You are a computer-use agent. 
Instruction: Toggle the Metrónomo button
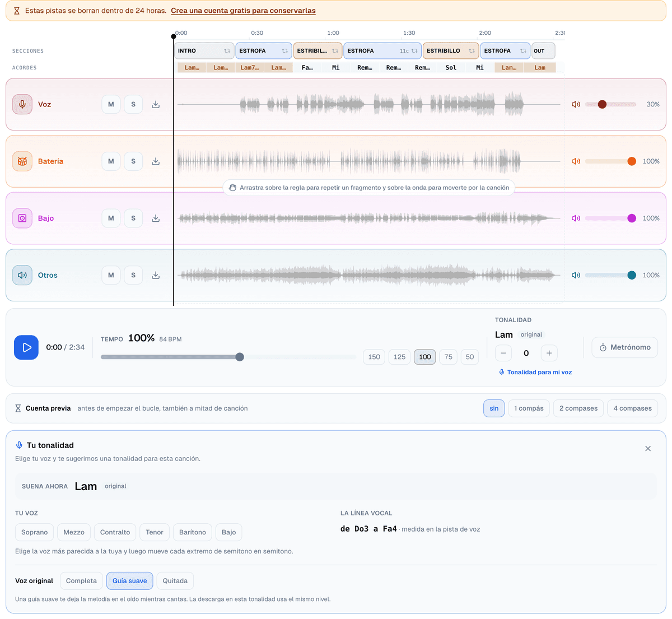tap(625, 347)
